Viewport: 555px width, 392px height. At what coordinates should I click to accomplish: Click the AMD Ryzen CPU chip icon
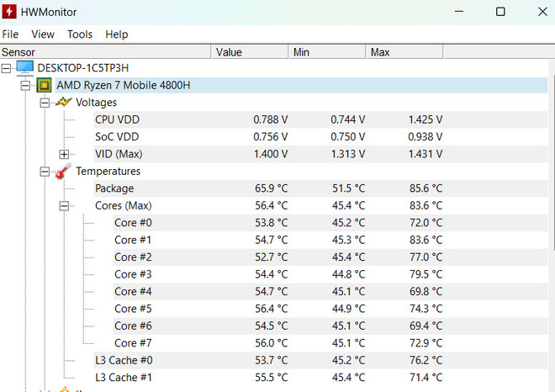tap(45, 85)
